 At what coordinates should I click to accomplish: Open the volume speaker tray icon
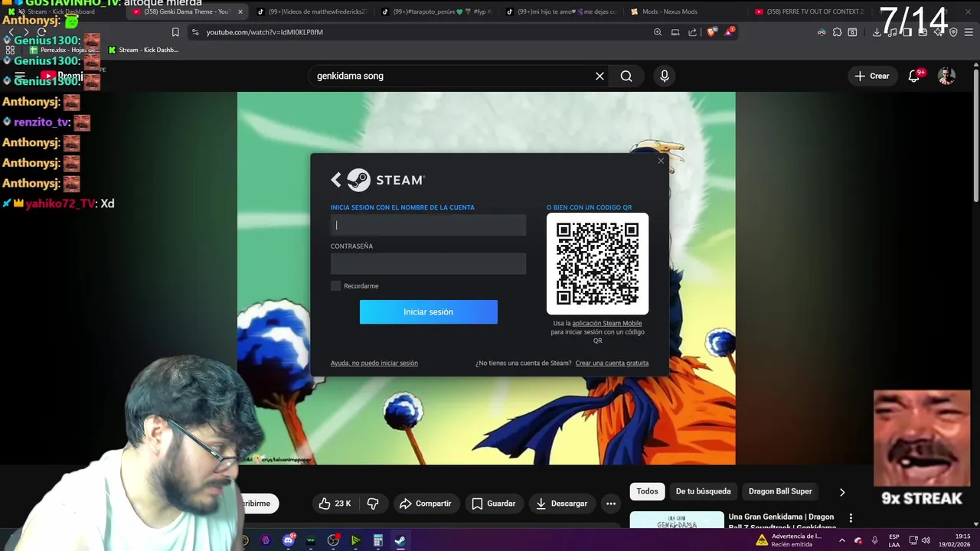tap(926, 540)
